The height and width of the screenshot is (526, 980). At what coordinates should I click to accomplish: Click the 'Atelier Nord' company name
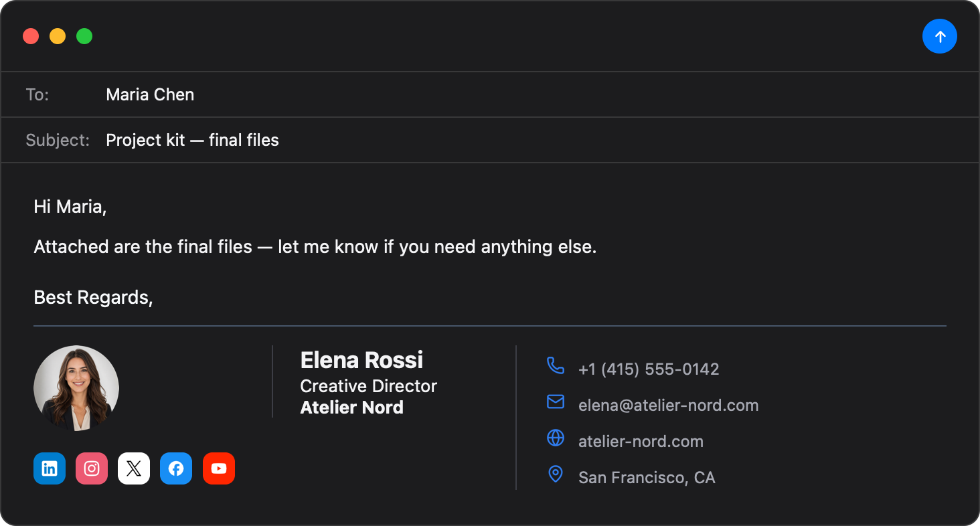[351, 408]
